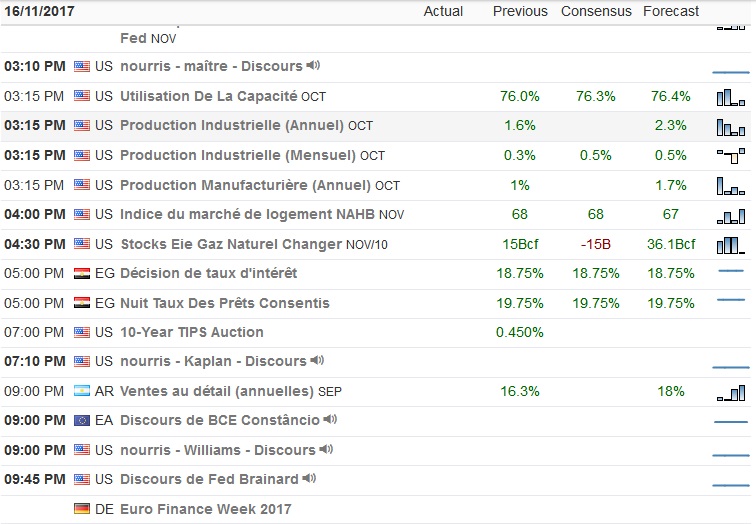The height and width of the screenshot is (524, 756).
Task: Click speaker icon beside Discours de BCE Constâncio
Action: coord(331,420)
